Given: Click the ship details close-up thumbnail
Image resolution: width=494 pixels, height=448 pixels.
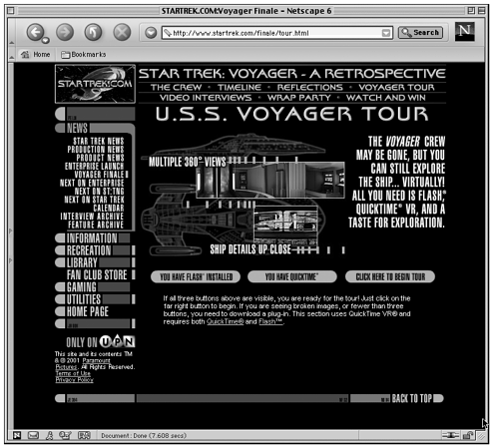Looking at the screenshot, I should 285,224.
